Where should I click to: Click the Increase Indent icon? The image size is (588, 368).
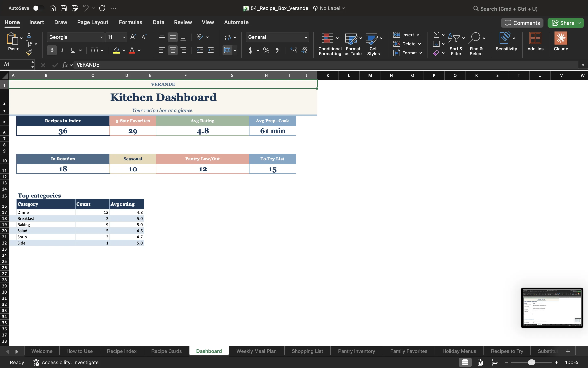[211, 50]
